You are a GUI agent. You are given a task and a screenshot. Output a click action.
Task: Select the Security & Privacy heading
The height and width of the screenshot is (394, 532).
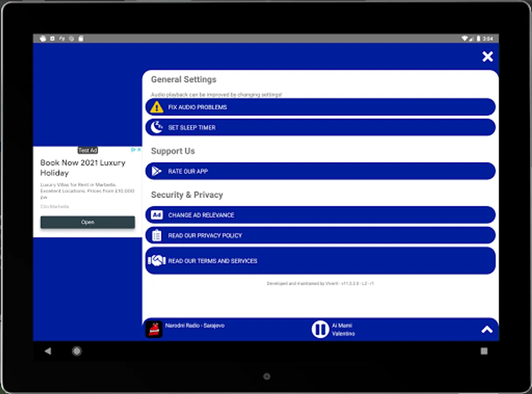[x=187, y=195]
